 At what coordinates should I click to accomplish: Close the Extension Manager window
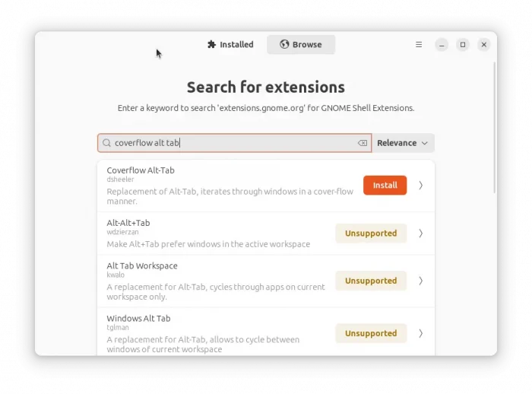click(x=484, y=45)
